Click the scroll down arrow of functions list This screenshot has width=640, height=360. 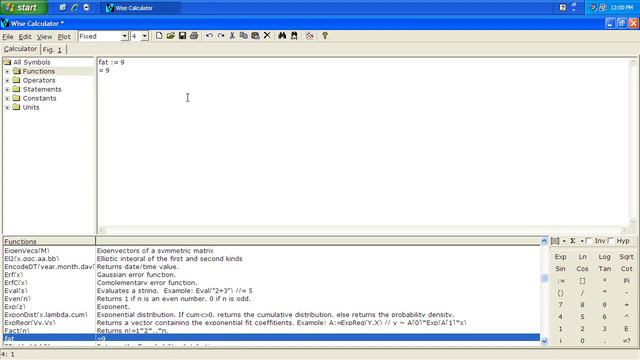(544, 341)
